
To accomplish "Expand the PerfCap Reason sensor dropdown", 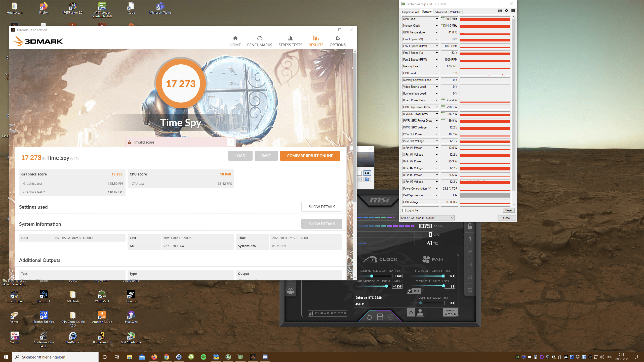I will [x=437, y=195].
